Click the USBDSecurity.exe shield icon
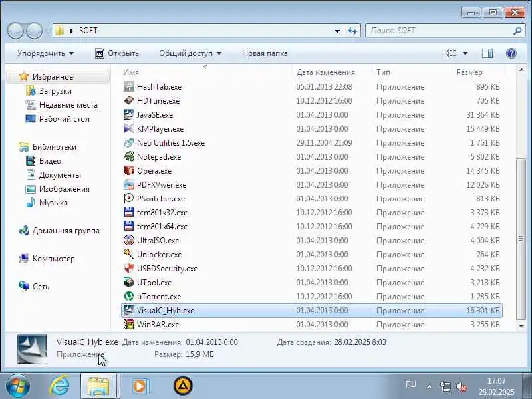The height and width of the screenshot is (399, 532). pos(129,268)
